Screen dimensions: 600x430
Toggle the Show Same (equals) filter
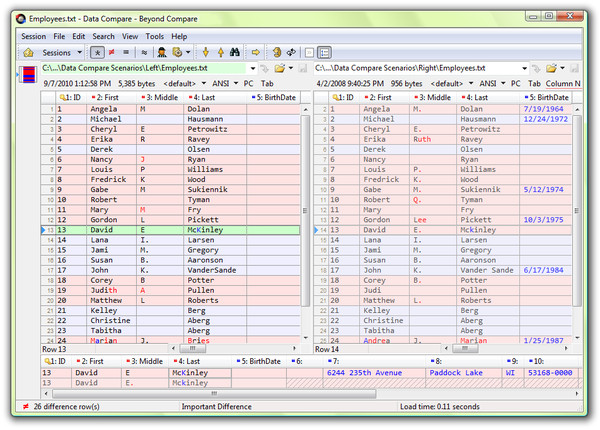tap(126, 52)
